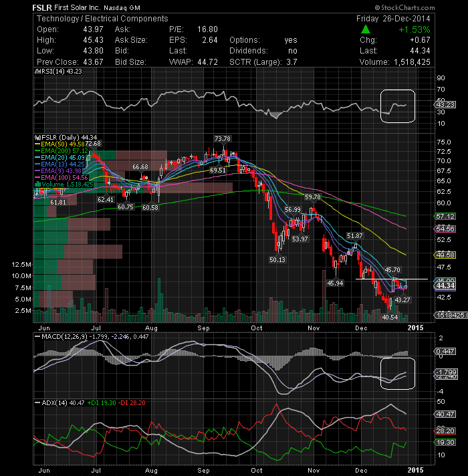
Task: Click the 56.99 price label
Action: (293, 210)
